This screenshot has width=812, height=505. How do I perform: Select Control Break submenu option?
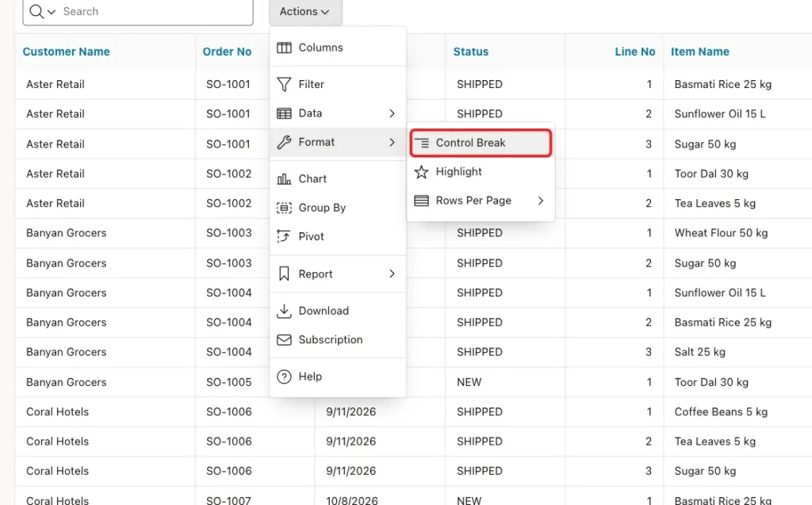pos(481,143)
